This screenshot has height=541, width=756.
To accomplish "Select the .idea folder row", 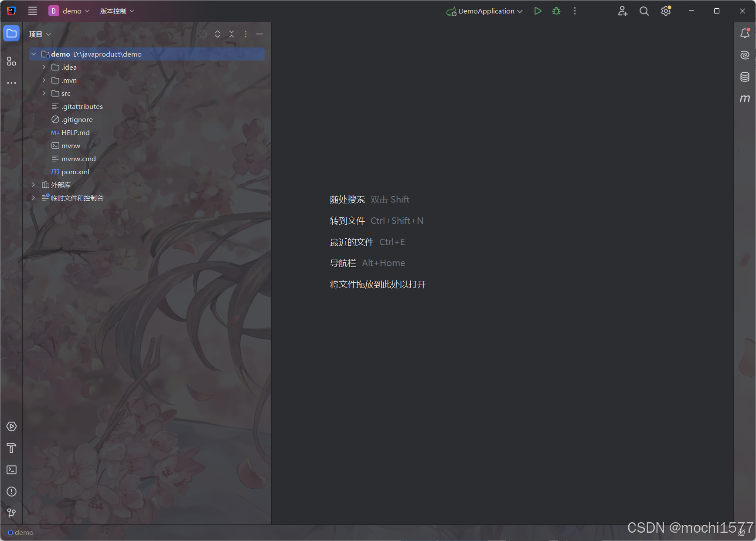I will pyautogui.click(x=146, y=67).
